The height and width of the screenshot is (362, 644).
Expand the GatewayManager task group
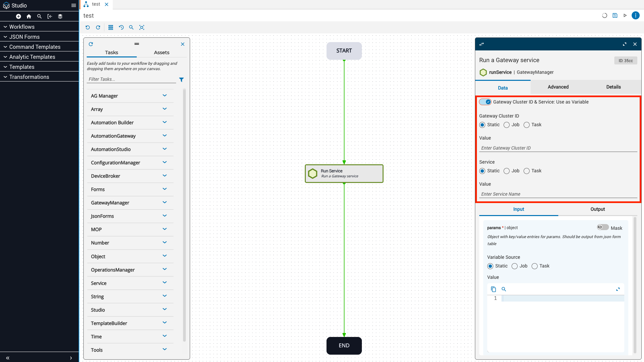coord(164,202)
